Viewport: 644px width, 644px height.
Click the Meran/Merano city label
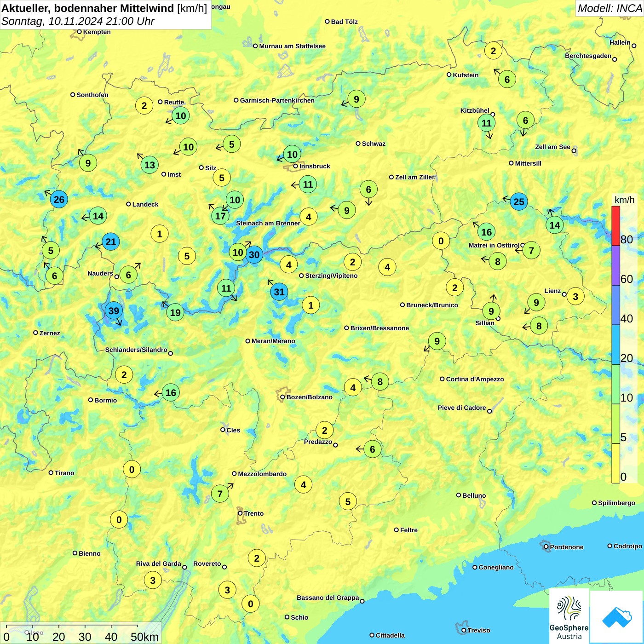[x=273, y=341]
